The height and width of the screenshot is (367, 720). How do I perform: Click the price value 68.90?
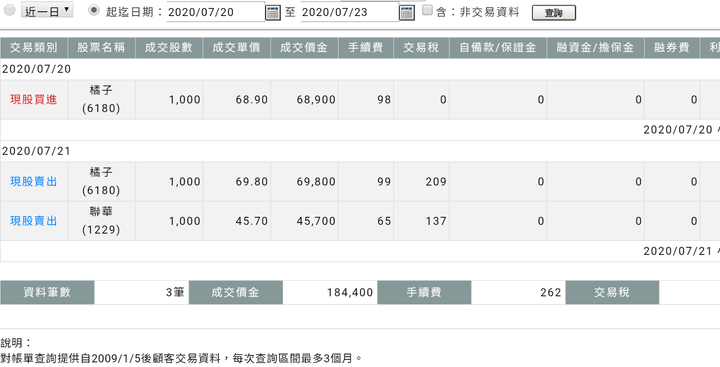point(252,100)
